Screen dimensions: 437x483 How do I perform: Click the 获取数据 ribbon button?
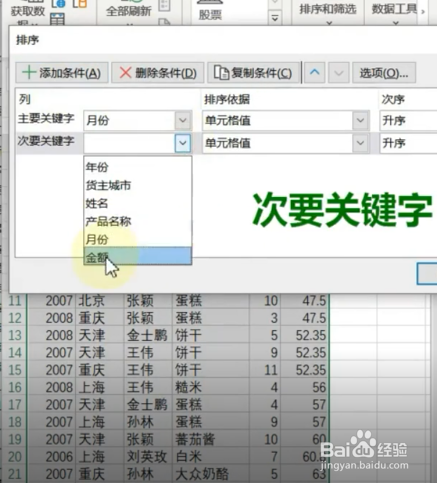[28, 13]
